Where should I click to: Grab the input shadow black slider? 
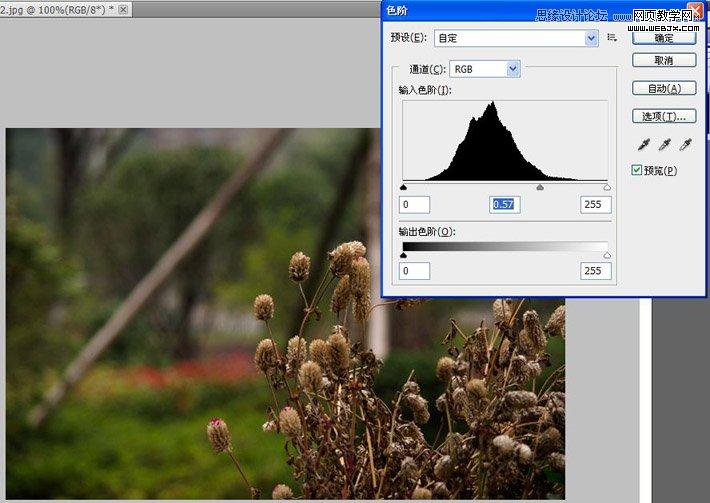(403, 187)
